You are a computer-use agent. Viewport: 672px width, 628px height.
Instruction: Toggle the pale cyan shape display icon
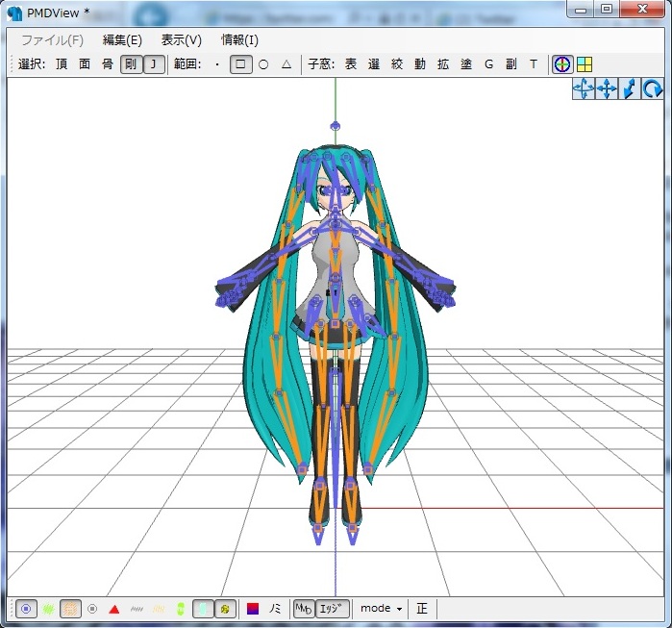203,609
